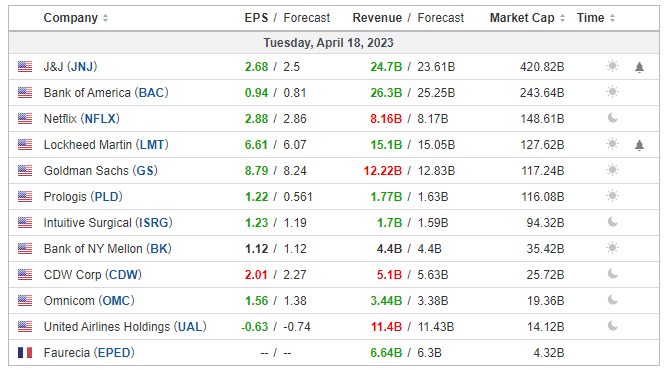Click the sun icon in Bank of NY Mellon row
The height and width of the screenshot is (370, 669).
[x=612, y=248]
